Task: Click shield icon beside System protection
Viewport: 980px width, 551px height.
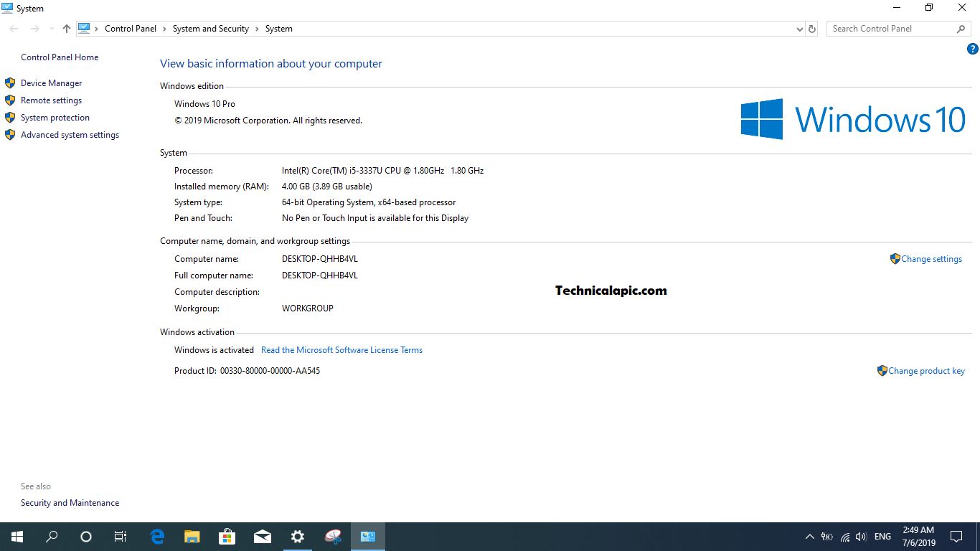Action: [10, 118]
